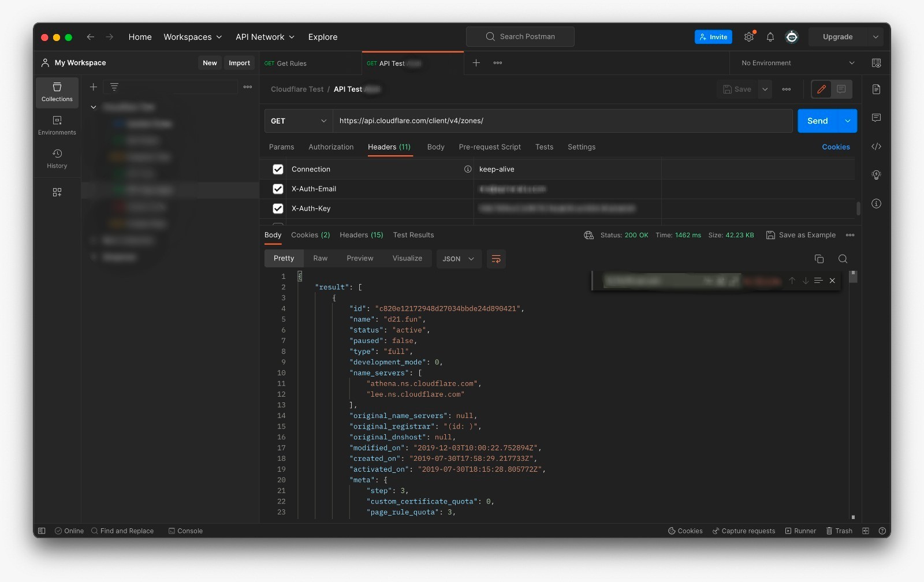Viewport: 924px width, 582px height.
Task: Open the JSON response format dropdown
Action: pyautogui.click(x=458, y=259)
